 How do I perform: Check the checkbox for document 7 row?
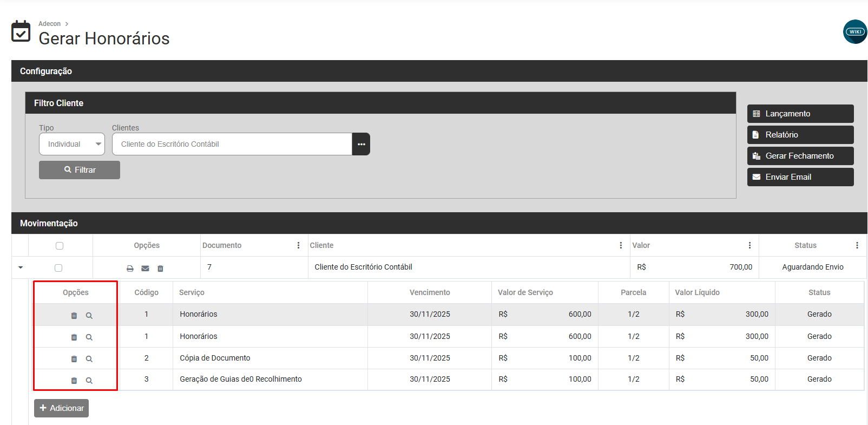pyautogui.click(x=58, y=268)
